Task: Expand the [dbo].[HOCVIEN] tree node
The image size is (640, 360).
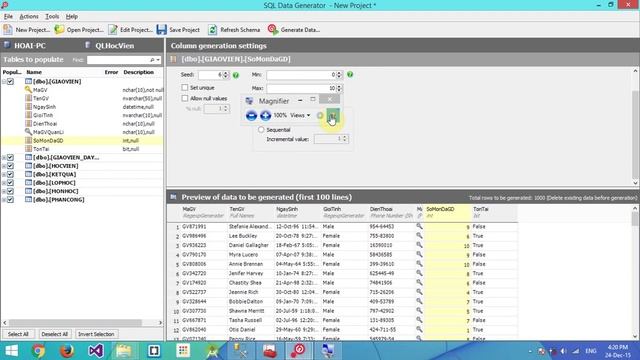Action: click(x=4, y=166)
